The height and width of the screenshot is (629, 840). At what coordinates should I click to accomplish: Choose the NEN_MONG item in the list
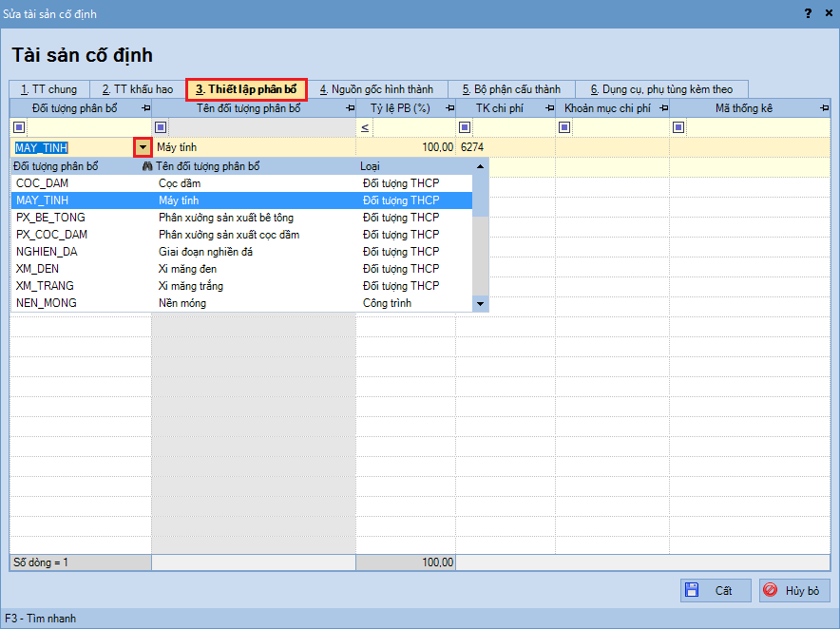(x=47, y=303)
